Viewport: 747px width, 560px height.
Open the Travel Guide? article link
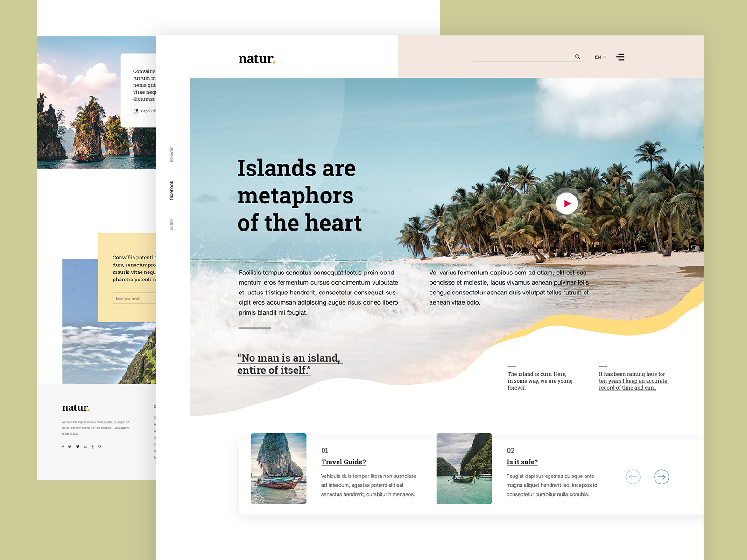343,462
